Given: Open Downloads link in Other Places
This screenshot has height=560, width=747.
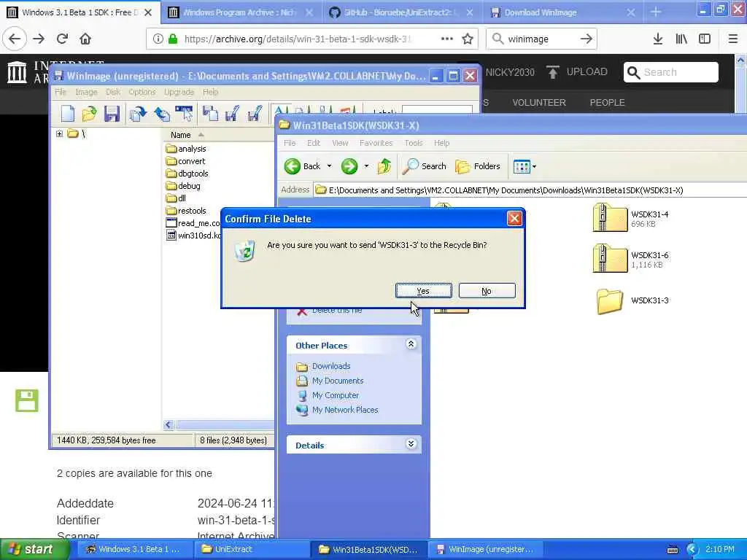Looking at the screenshot, I should pos(331,366).
